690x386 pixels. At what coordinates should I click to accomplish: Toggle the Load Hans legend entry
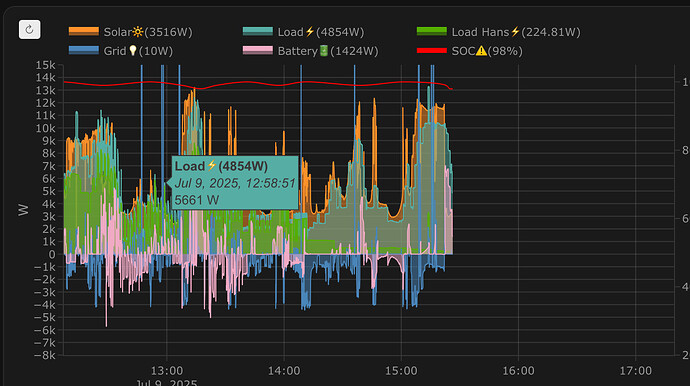(499, 32)
